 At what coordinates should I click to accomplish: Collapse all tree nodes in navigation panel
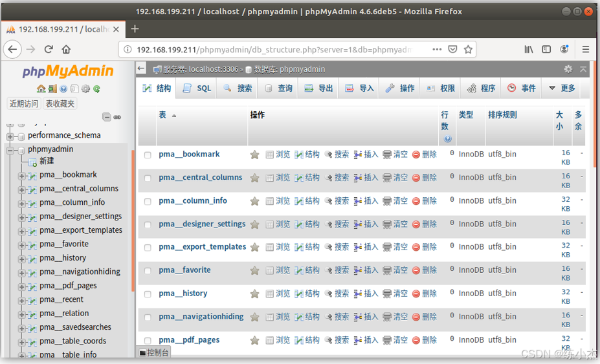[107, 117]
